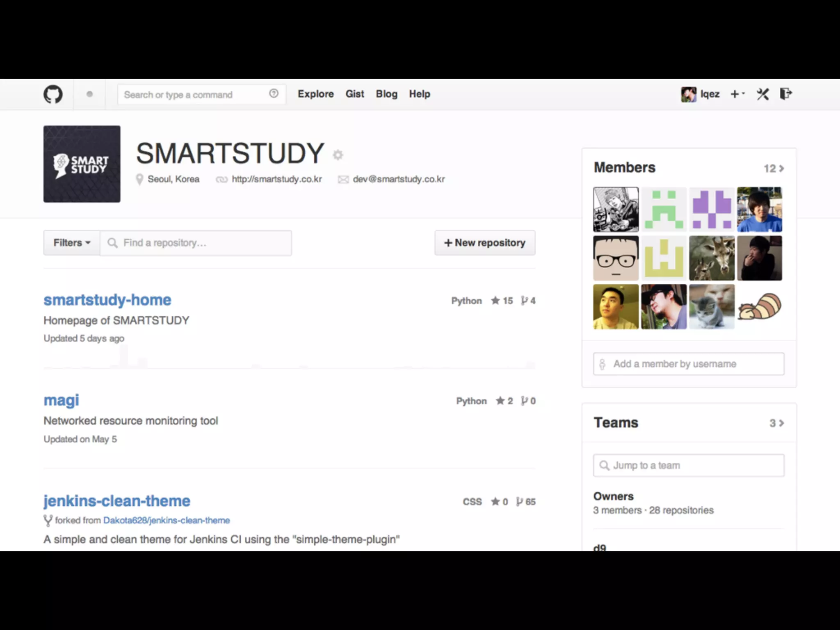Image resolution: width=840 pixels, height=630 pixels.
Task: Click lqez user avatar in header
Action: [x=689, y=94]
